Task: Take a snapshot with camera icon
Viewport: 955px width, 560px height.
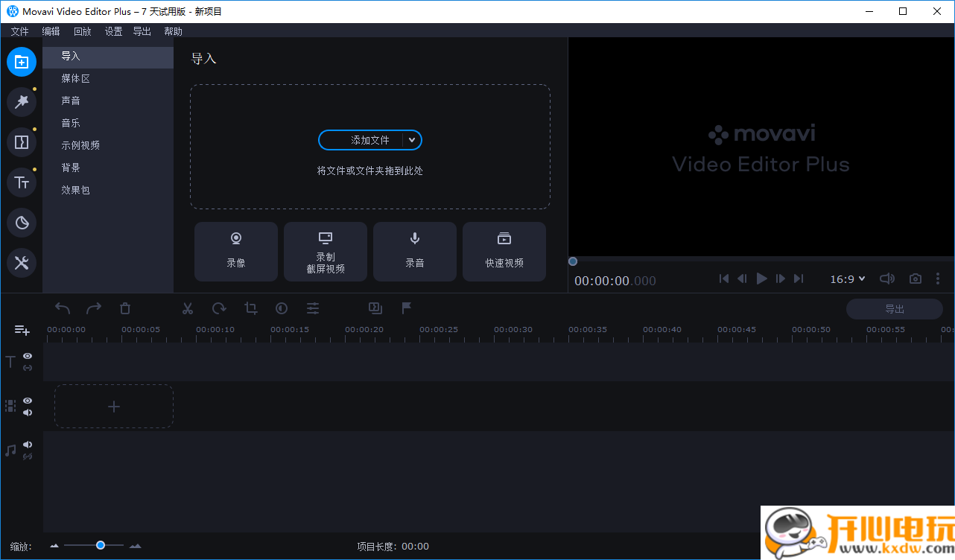Action: point(916,279)
